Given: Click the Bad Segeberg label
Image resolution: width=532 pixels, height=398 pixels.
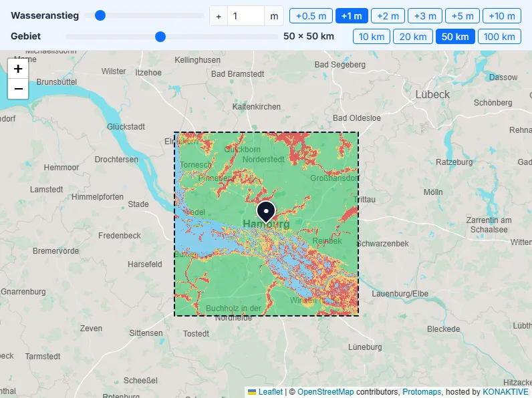Looking at the screenshot, I should click(340, 65).
